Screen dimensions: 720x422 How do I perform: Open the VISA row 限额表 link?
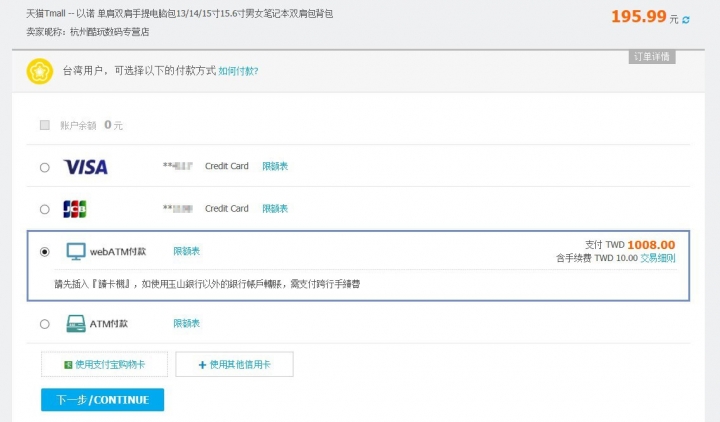(275, 166)
